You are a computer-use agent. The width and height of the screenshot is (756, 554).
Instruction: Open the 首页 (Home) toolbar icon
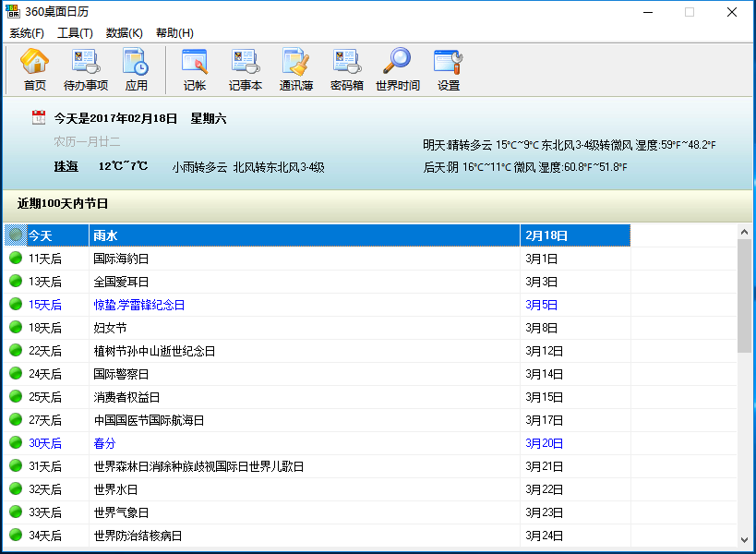(x=34, y=71)
